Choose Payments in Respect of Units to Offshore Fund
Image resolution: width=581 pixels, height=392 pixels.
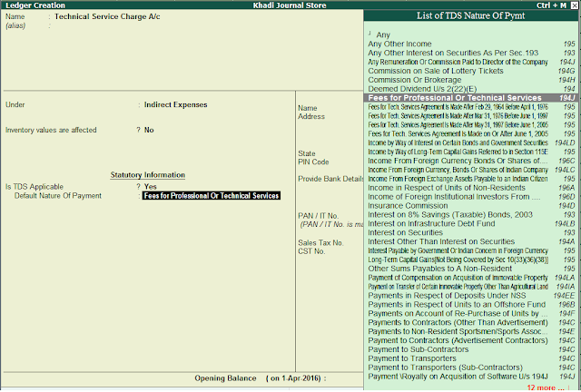pos(471,305)
